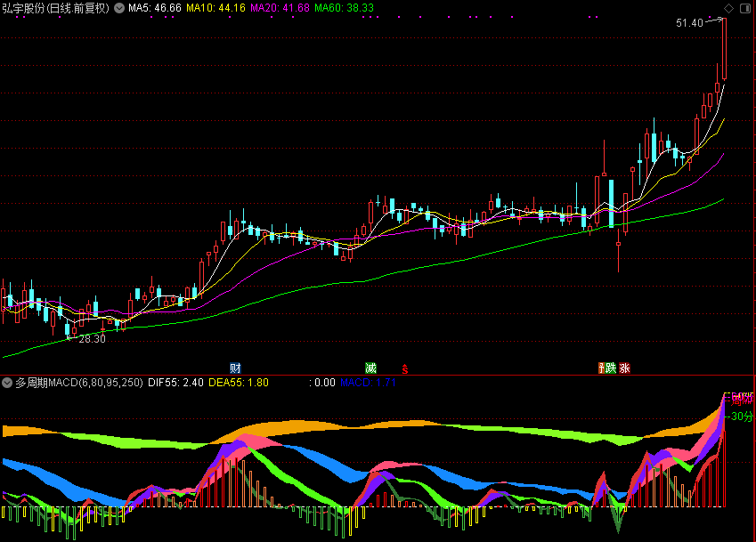Click the 多周期MACD(6,80,95,250) indicator name
This screenshot has height=542, width=756.
(79, 383)
